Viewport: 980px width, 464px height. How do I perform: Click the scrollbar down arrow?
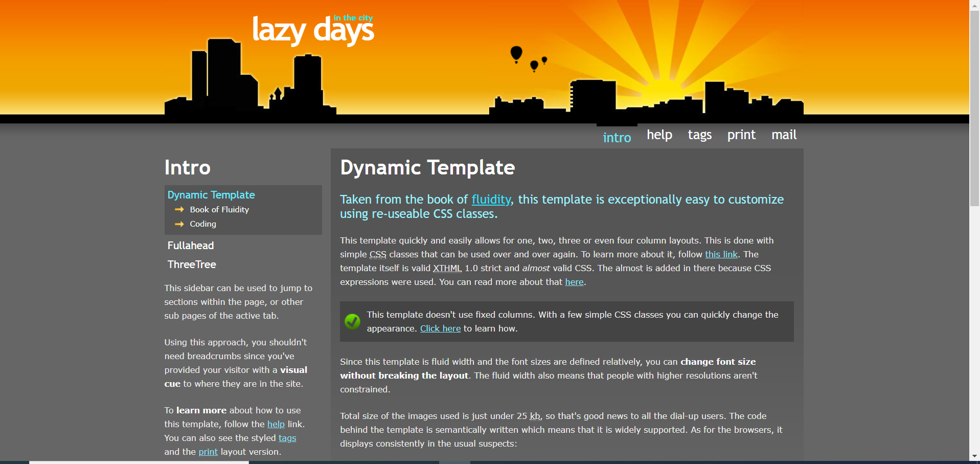(974, 456)
